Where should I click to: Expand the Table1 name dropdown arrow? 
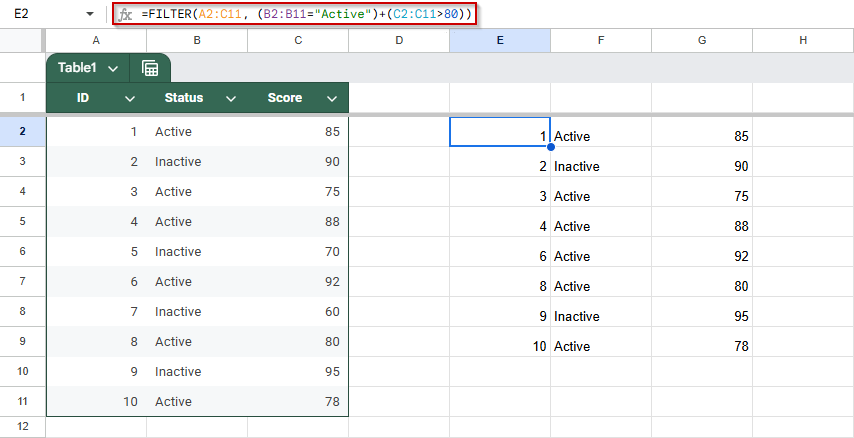click(x=113, y=69)
